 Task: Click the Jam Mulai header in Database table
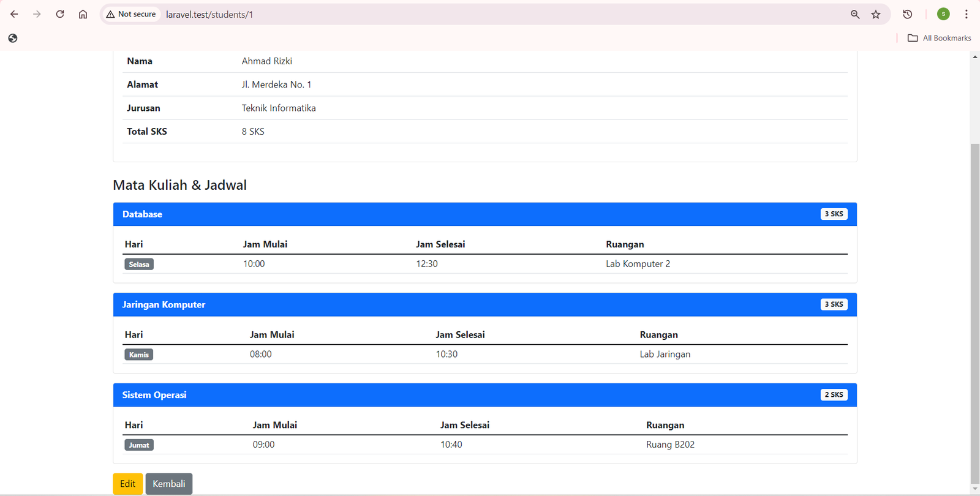(x=265, y=244)
